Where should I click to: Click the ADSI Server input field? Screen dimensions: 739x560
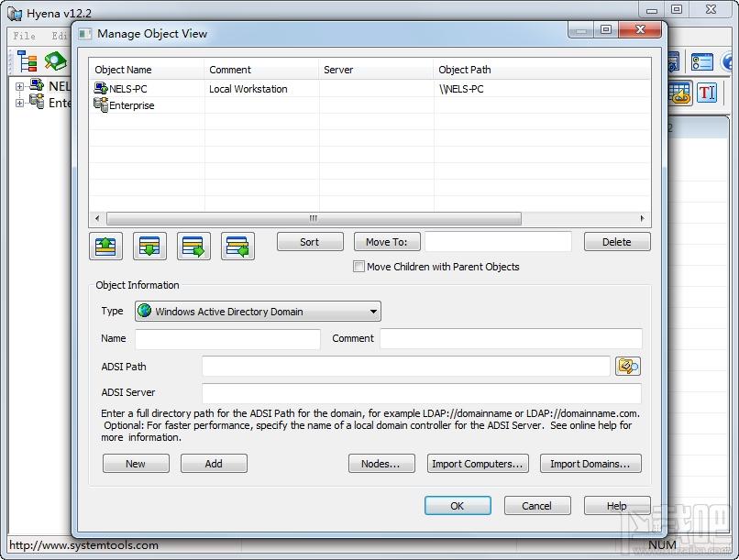(422, 393)
